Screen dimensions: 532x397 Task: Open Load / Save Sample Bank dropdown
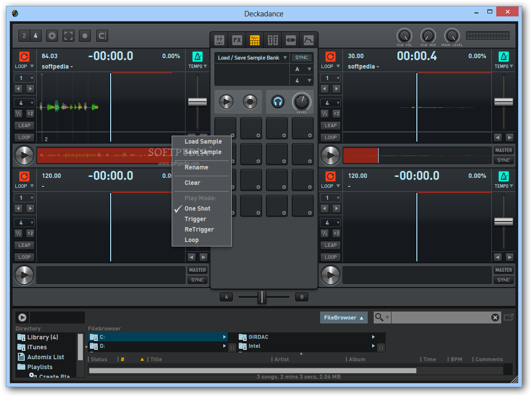(x=252, y=58)
